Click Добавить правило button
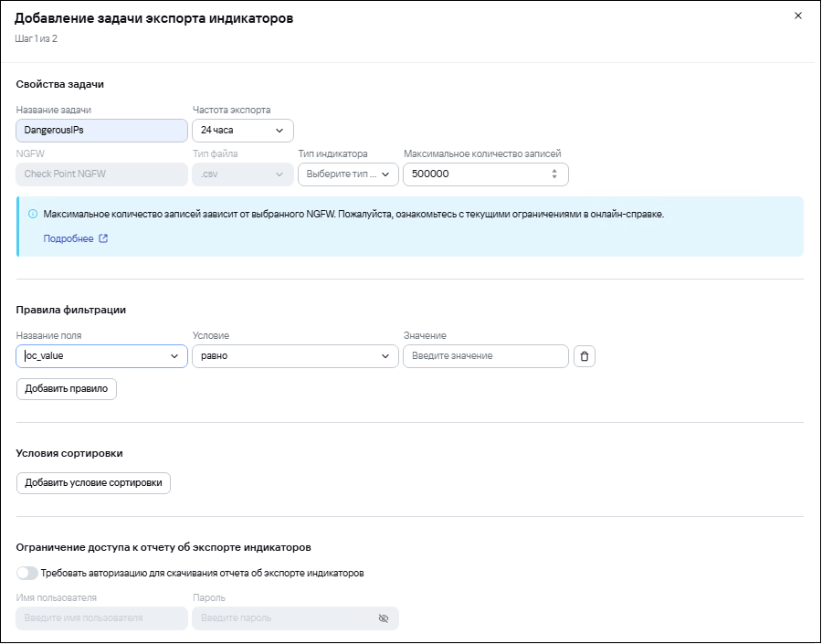This screenshot has height=644, width=822. point(67,389)
